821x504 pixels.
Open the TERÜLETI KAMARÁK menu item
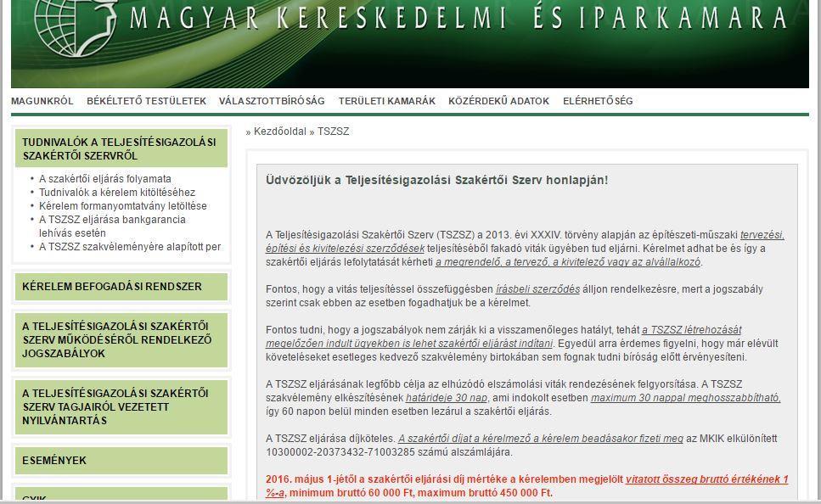(387, 101)
